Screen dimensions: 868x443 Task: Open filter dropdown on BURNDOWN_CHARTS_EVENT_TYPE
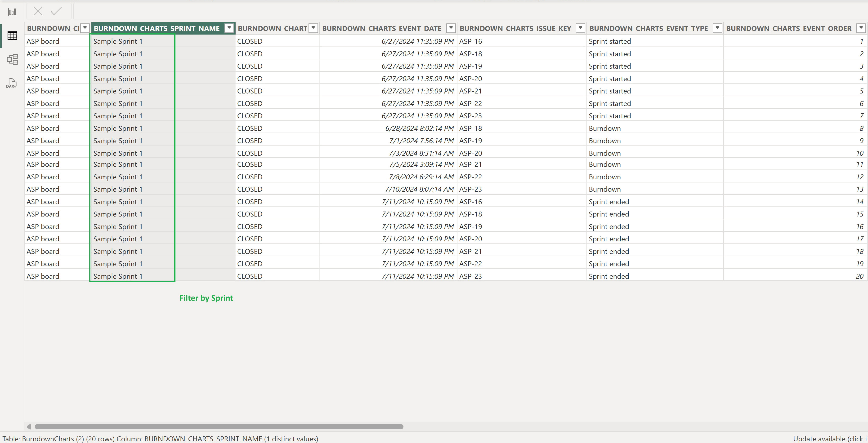click(x=717, y=28)
